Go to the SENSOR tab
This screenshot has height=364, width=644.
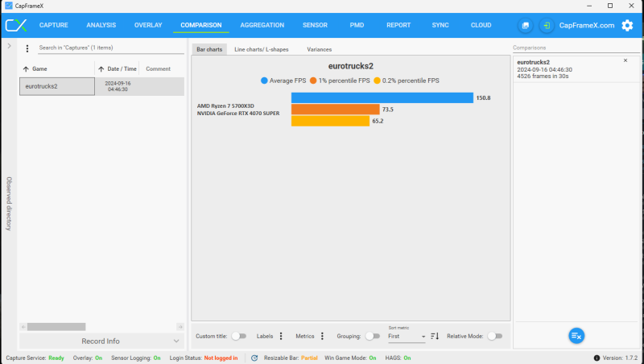click(315, 25)
